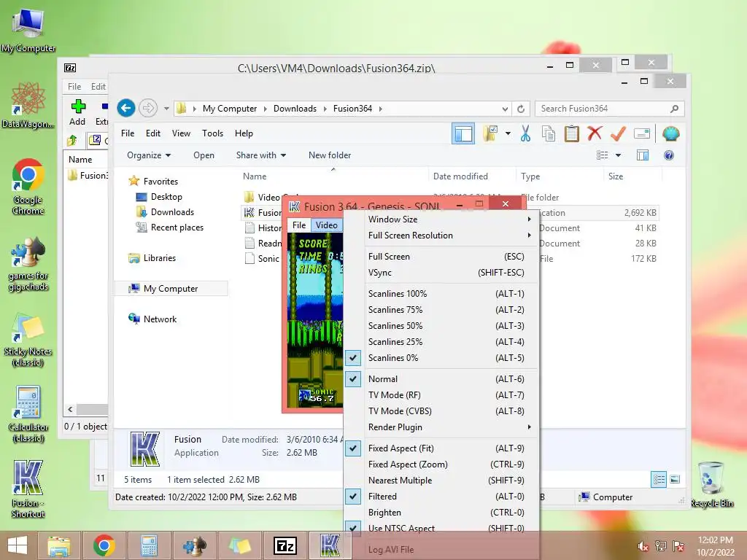The height and width of the screenshot is (560, 747).
Task: Open the Help menu in Explorer
Action: pyautogui.click(x=244, y=134)
